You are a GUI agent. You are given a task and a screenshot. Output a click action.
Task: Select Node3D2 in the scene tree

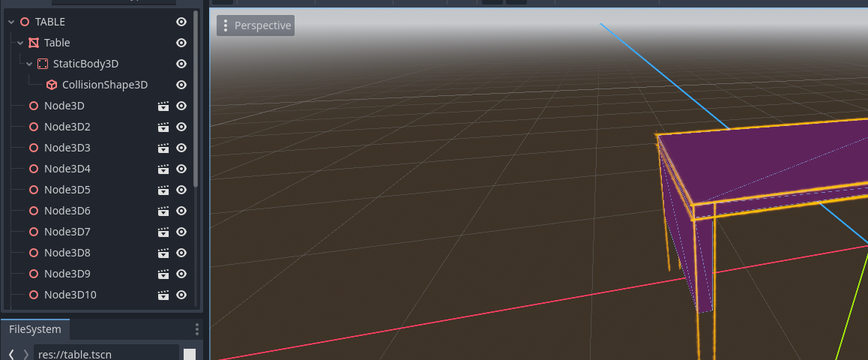click(67, 127)
